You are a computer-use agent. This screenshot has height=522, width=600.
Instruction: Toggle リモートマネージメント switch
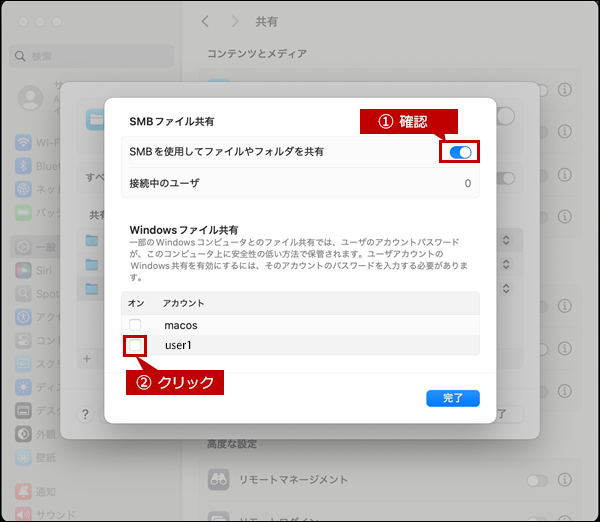(537, 480)
